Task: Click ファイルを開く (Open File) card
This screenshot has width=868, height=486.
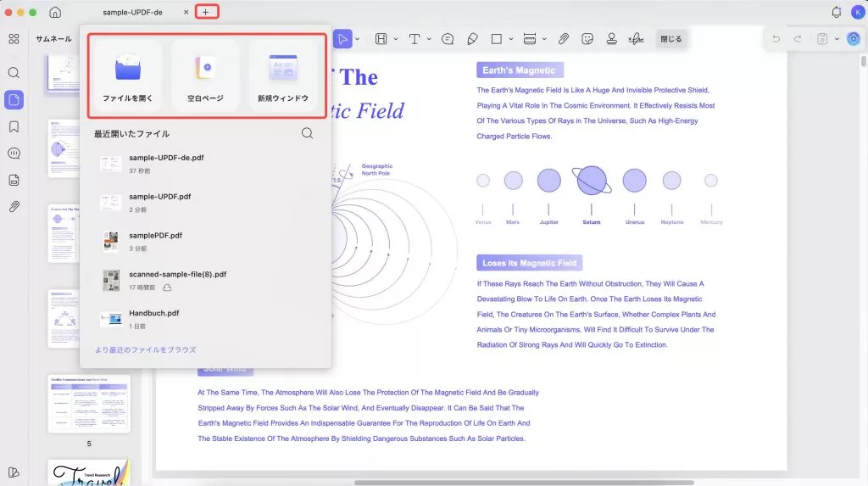Action: (x=128, y=77)
